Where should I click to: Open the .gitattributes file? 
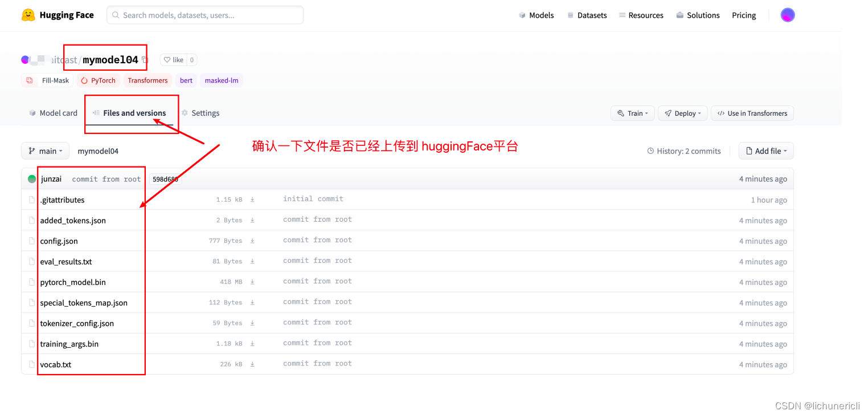(x=62, y=200)
